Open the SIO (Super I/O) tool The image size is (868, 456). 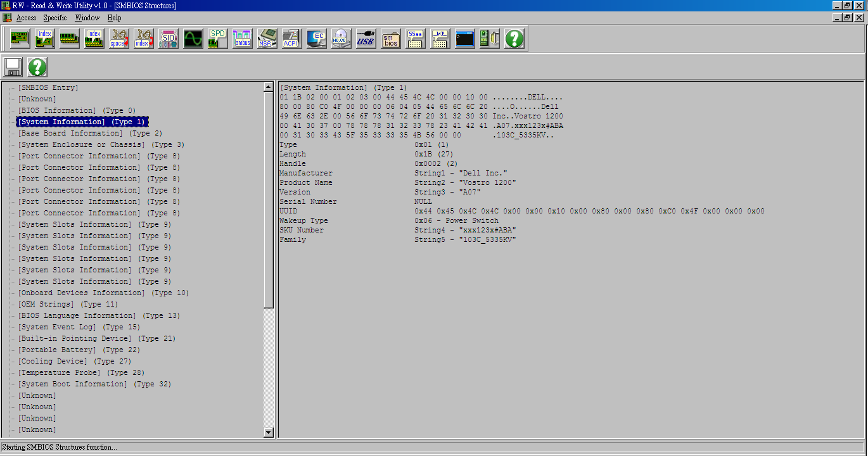point(169,39)
